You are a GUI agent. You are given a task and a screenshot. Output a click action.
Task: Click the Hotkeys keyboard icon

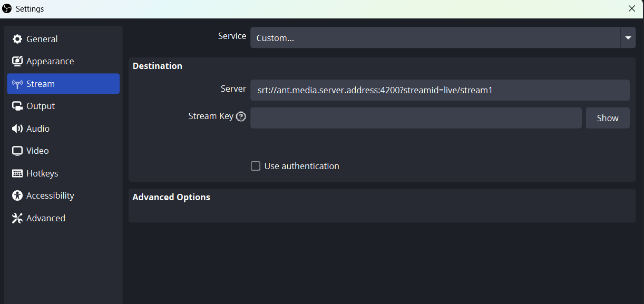point(17,173)
